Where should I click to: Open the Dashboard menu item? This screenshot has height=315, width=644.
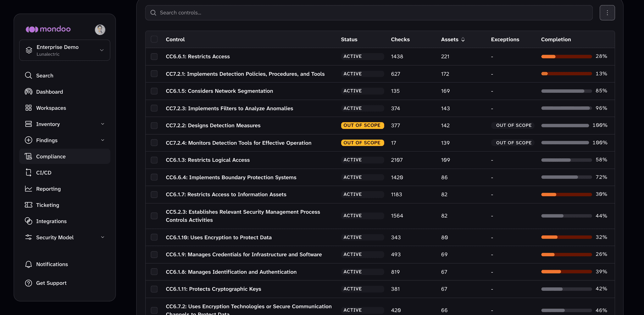(65, 92)
